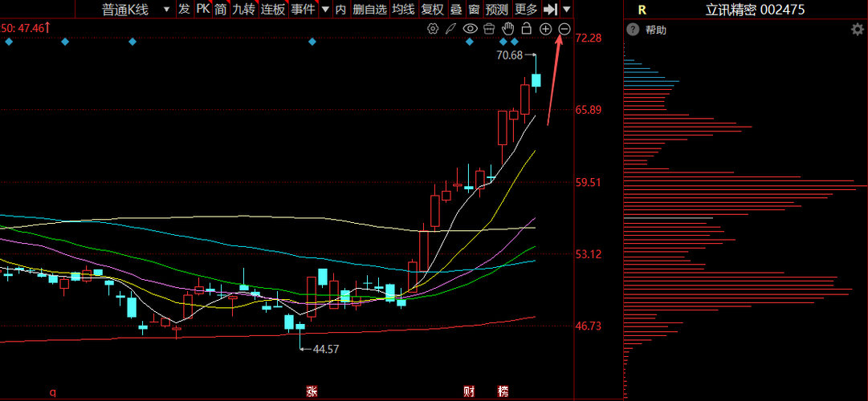Toggle 均线 moving averages
The width and height of the screenshot is (868, 401).
pos(403,10)
